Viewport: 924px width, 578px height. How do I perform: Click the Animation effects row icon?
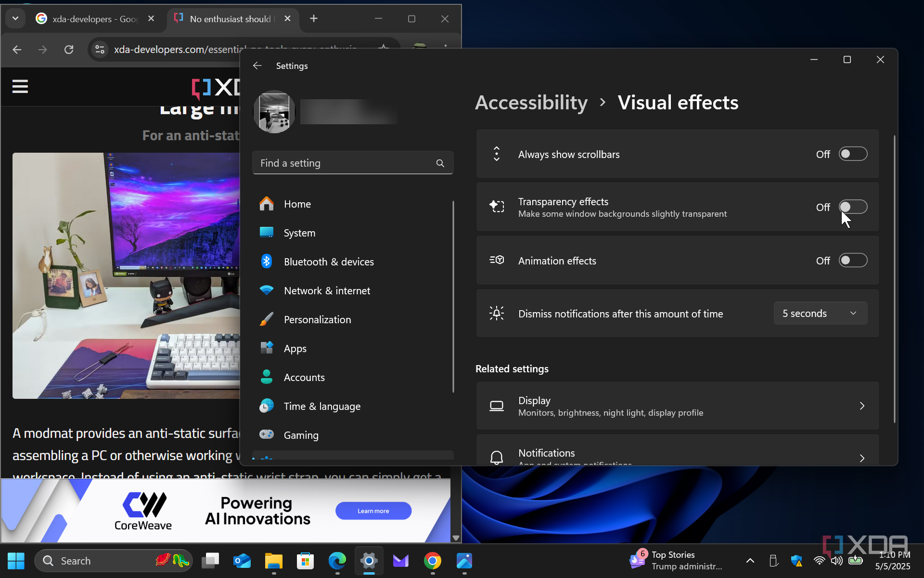click(497, 261)
